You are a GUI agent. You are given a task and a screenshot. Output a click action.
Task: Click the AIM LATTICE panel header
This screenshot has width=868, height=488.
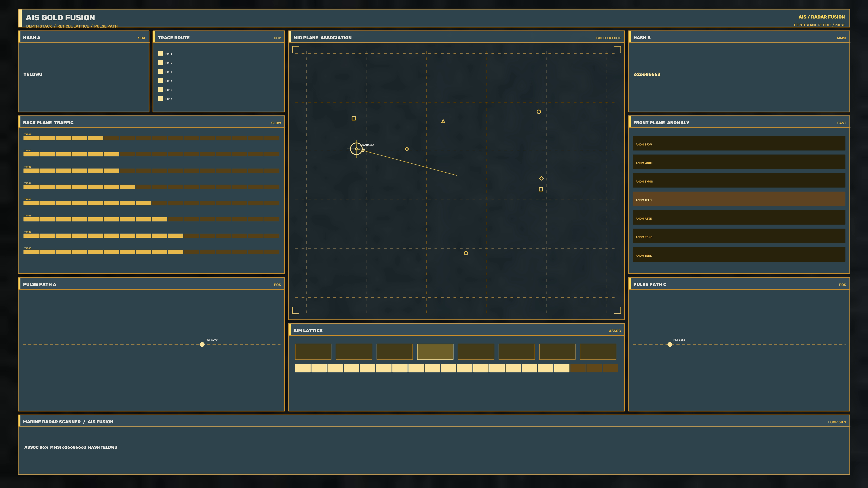click(x=457, y=330)
